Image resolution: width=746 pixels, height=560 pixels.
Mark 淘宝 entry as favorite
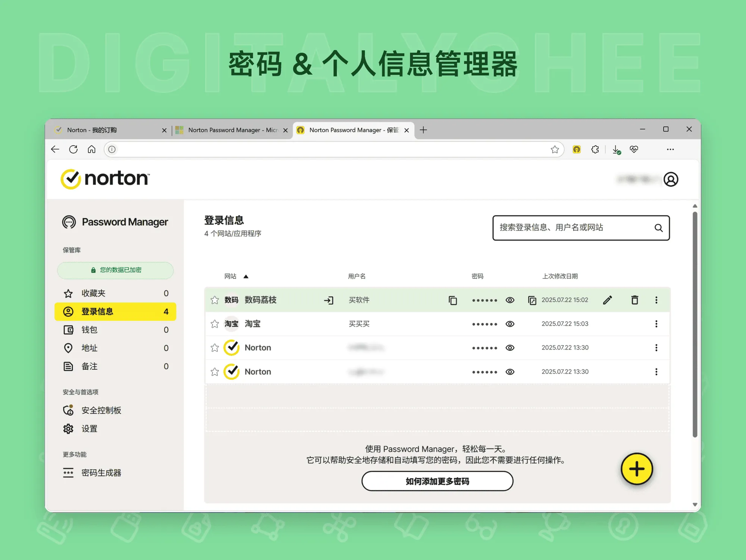pyautogui.click(x=214, y=324)
